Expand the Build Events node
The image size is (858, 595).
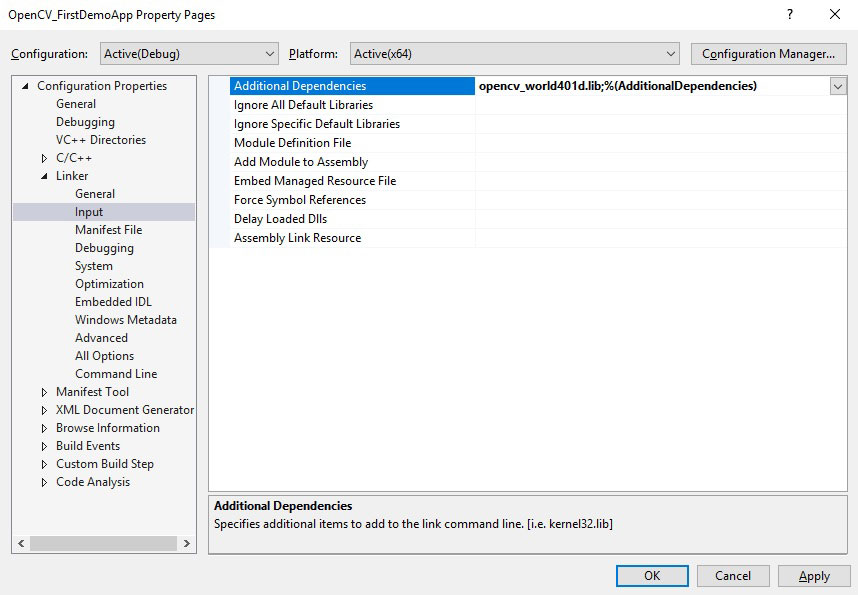pyautogui.click(x=44, y=446)
